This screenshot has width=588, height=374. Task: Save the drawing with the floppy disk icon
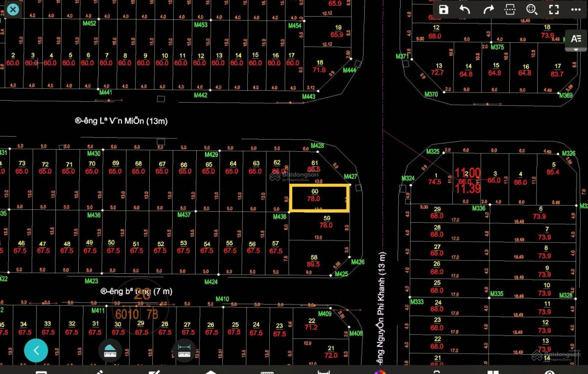(443, 9)
